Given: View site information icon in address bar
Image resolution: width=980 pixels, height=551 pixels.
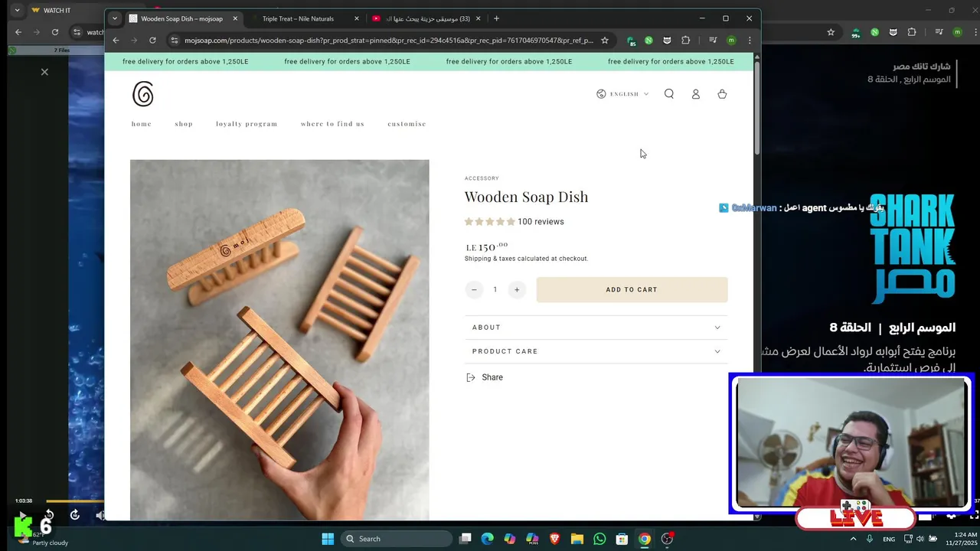Looking at the screenshot, I should click(x=175, y=41).
